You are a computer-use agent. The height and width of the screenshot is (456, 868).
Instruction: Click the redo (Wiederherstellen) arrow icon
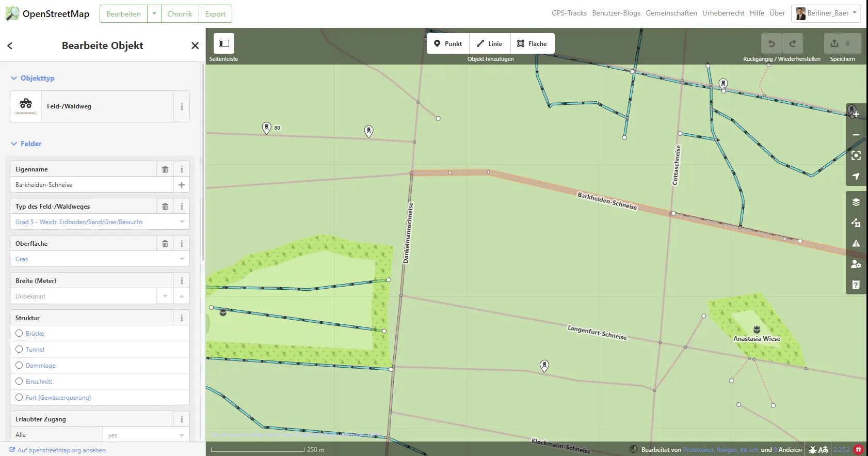point(793,44)
